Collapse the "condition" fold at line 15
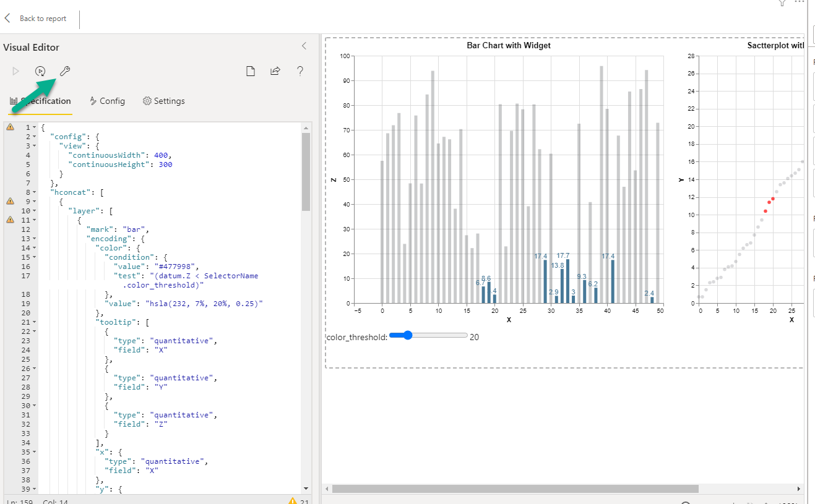The height and width of the screenshot is (504, 815). coord(35,257)
